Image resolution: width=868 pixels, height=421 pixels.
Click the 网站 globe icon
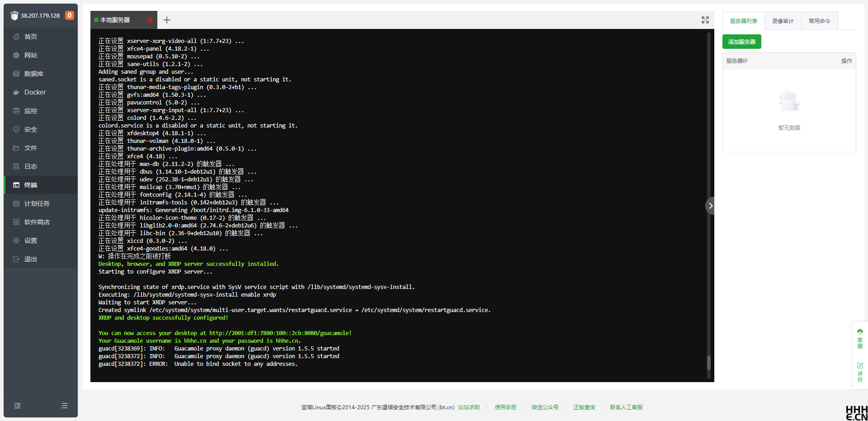16,55
